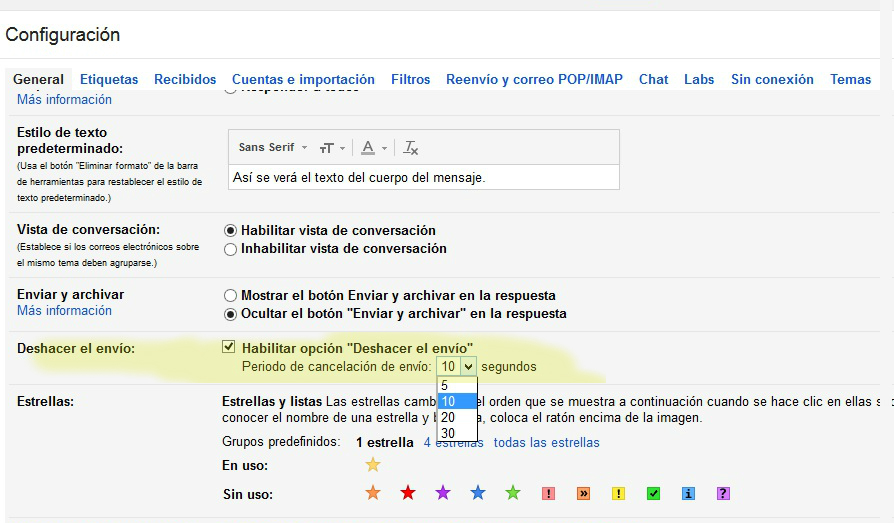Expand the text size dropdown
This screenshot has height=523, width=894.
332,148
